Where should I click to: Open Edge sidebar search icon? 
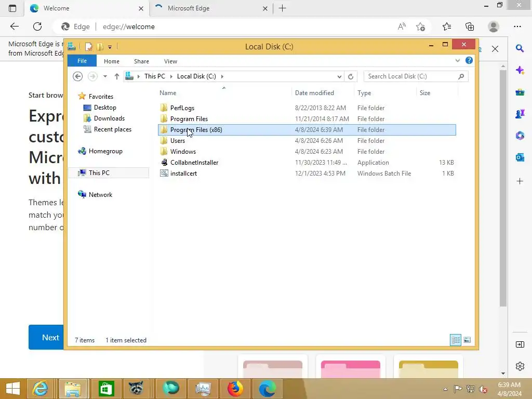click(520, 48)
